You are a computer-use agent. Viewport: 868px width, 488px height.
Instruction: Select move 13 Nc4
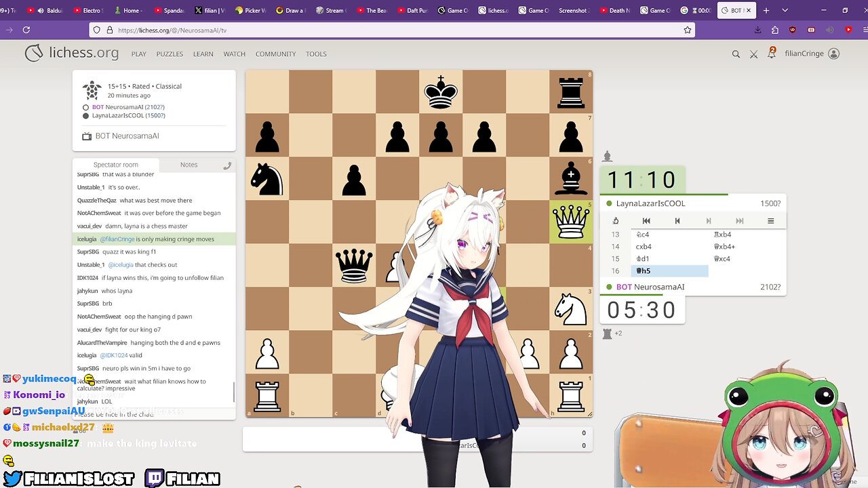669,235
